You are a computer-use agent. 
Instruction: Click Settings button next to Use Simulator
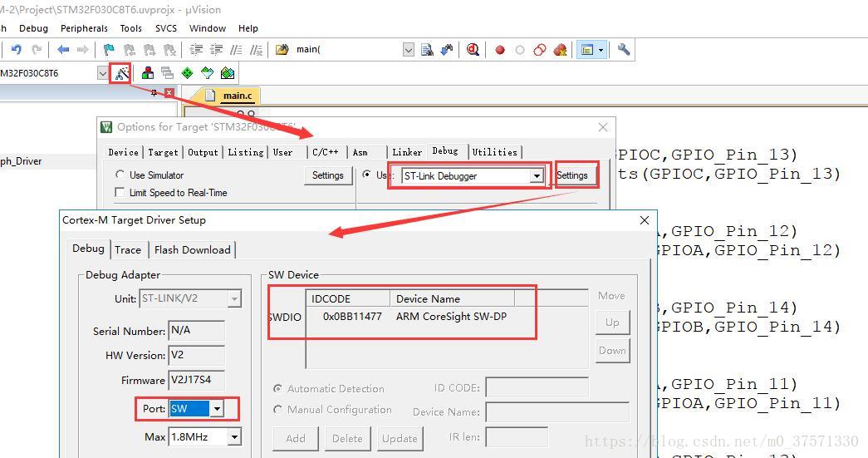(x=328, y=175)
